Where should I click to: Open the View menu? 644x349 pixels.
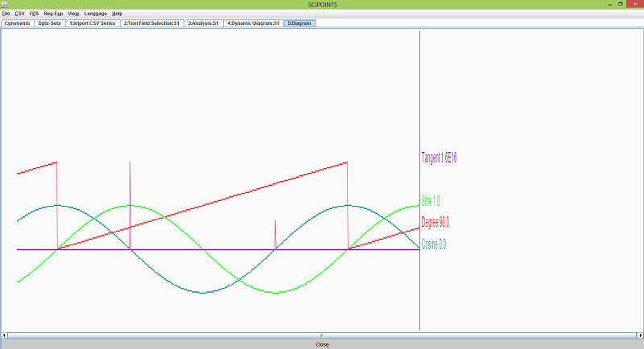click(x=73, y=14)
